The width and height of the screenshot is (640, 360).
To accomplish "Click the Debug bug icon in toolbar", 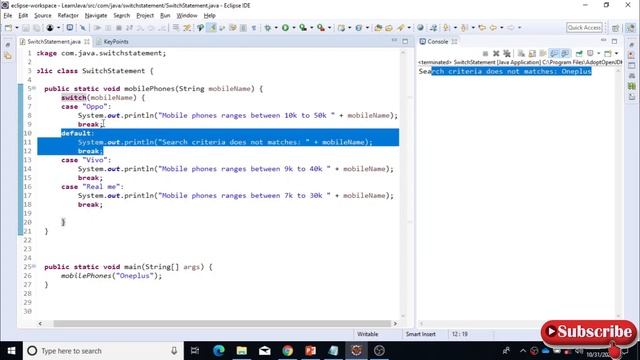I will pos(267,28).
